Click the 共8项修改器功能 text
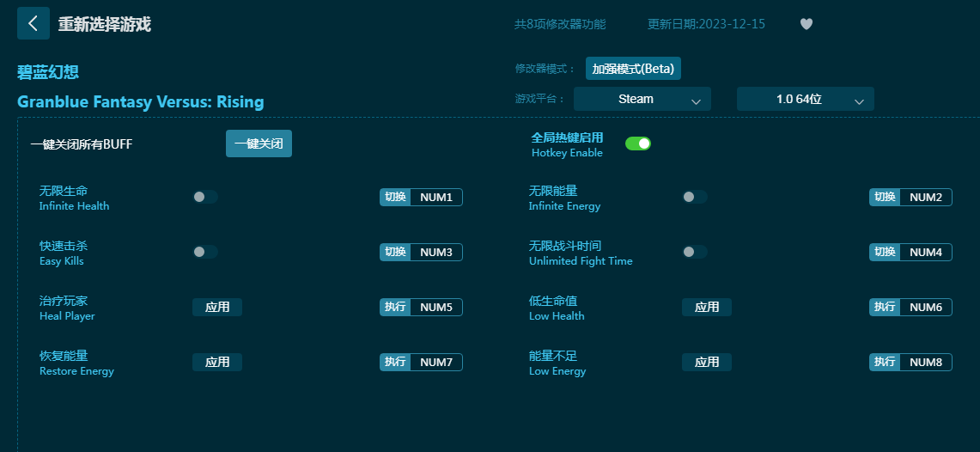Viewport: 980px width, 452px height. (560, 24)
